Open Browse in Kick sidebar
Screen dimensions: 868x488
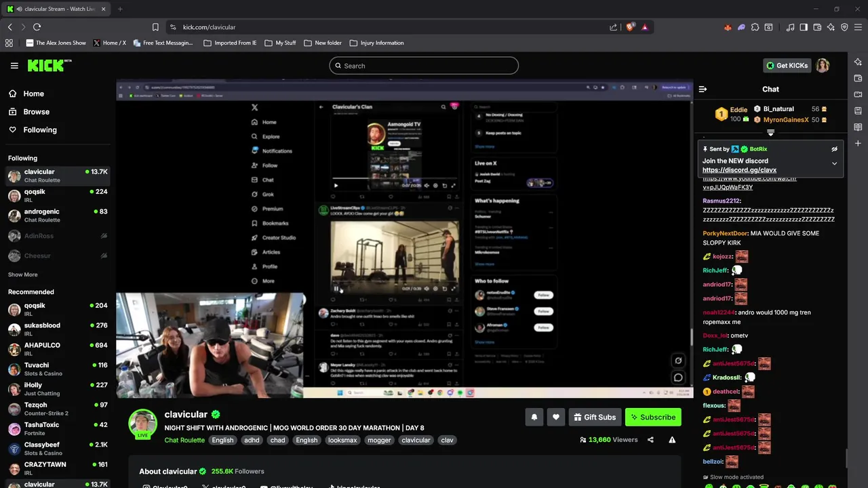pyautogui.click(x=29, y=112)
